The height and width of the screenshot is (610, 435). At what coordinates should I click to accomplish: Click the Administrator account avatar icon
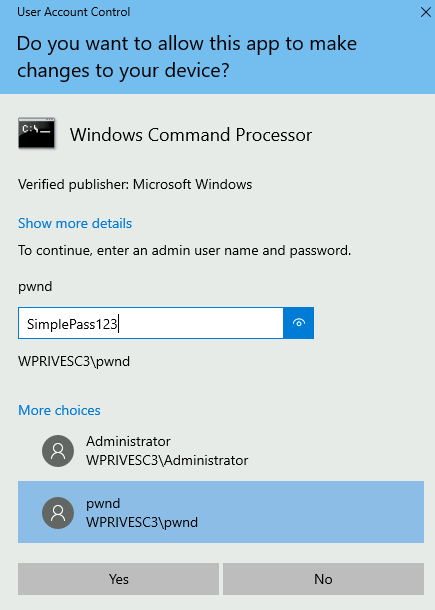pyautogui.click(x=58, y=451)
